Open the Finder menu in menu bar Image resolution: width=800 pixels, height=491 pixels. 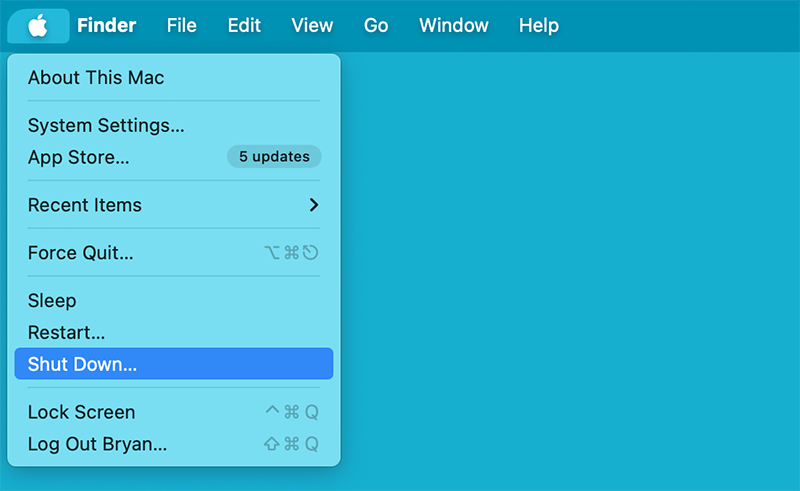[x=106, y=25]
